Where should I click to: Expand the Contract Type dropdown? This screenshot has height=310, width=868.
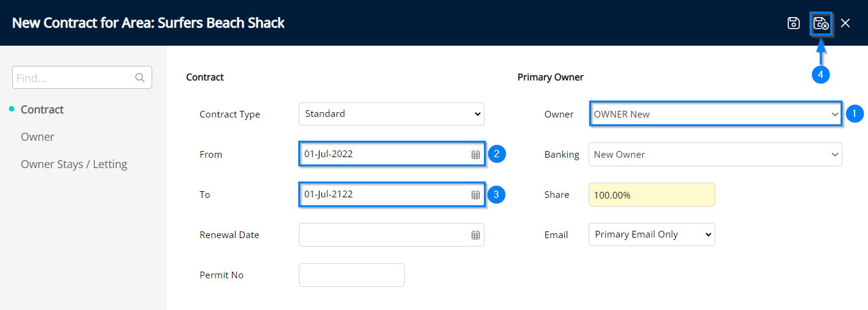coord(391,114)
